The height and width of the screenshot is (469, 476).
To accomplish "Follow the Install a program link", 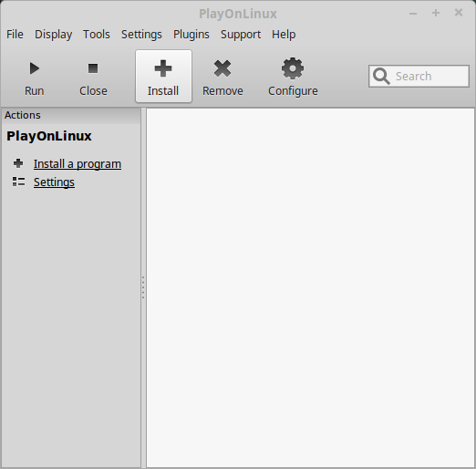I will [78, 164].
